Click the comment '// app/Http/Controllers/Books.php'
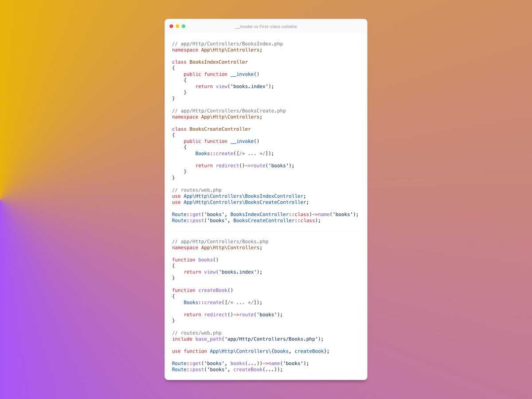The width and height of the screenshot is (532, 399). (x=220, y=242)
